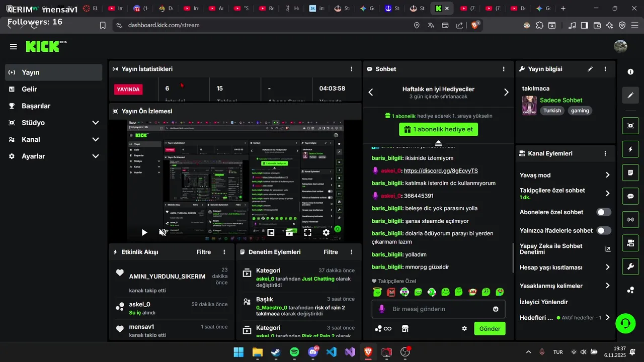Open the shop icon below chat input
This screenshot has height=362, width=644.
pyautogui.click(x=405, y=328)
